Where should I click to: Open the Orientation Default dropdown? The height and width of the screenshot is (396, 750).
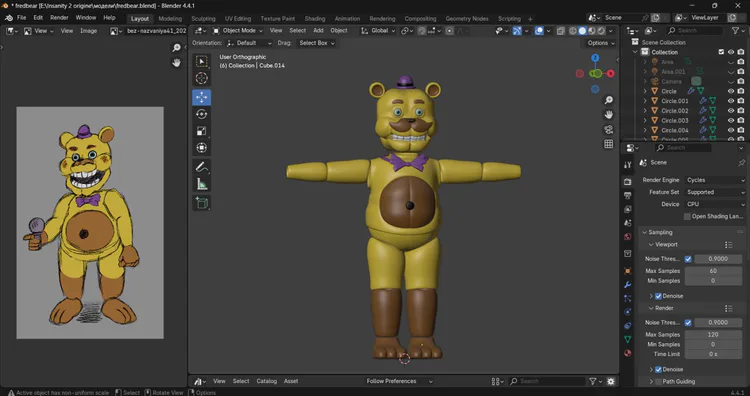pyautogui.click(x=249, y=43)
